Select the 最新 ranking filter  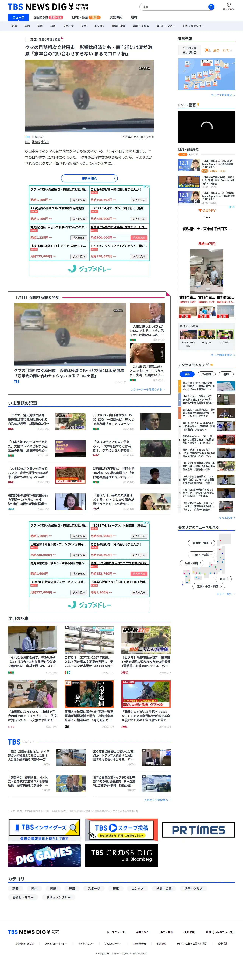[187, 374]
